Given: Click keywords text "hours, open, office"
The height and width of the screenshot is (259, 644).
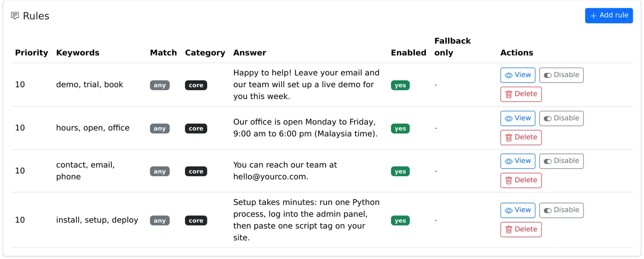Looking at the screenshot, I should click(x=93, y=128).
